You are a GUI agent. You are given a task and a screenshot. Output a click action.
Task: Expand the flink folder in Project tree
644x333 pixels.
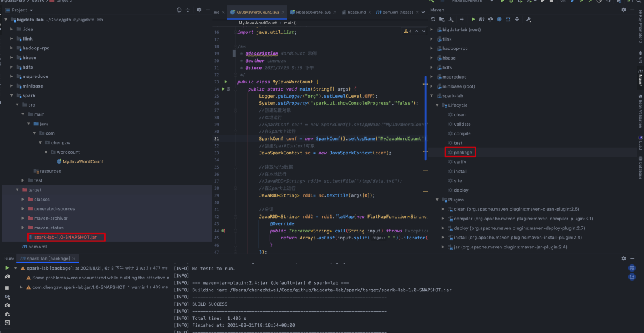coord(11,39)
